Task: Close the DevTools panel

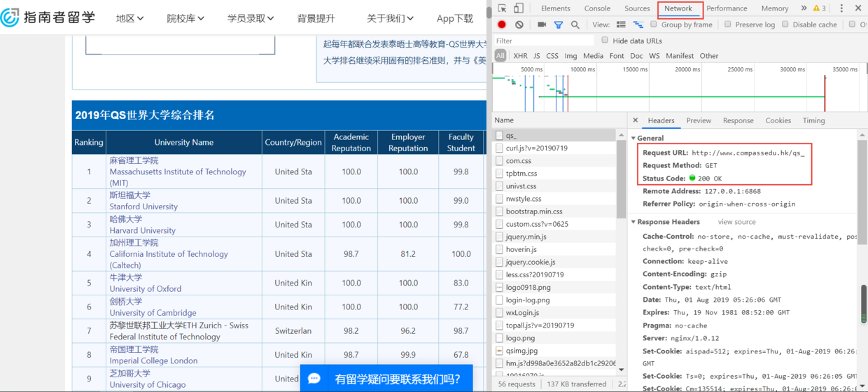Action: click(x=859, y=8)
